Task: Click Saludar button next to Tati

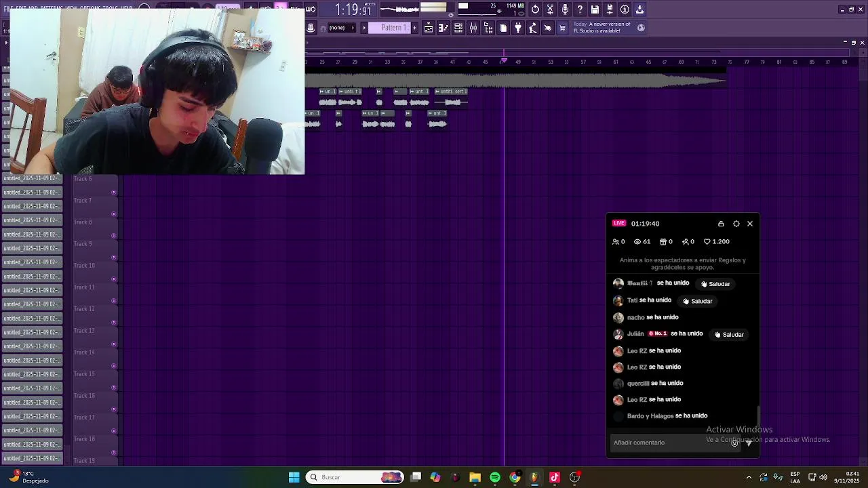Action: tap(697, 301)
